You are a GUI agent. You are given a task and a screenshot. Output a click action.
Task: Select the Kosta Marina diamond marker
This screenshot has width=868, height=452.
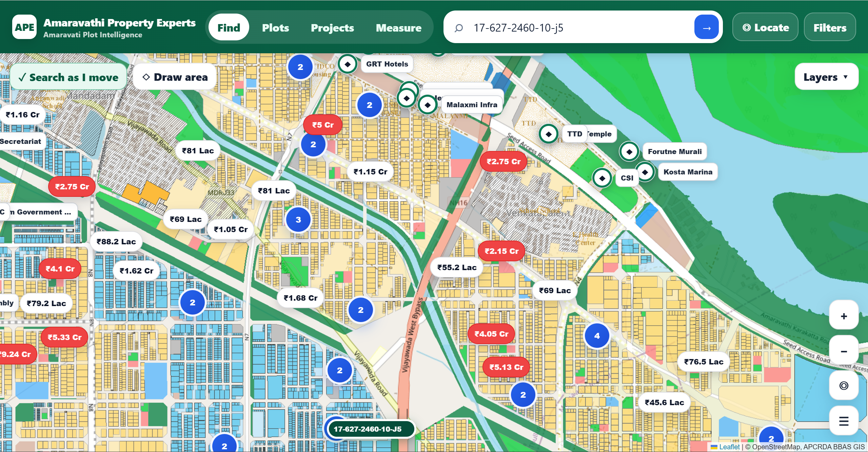pyautogui.click(x=645, y=172)
